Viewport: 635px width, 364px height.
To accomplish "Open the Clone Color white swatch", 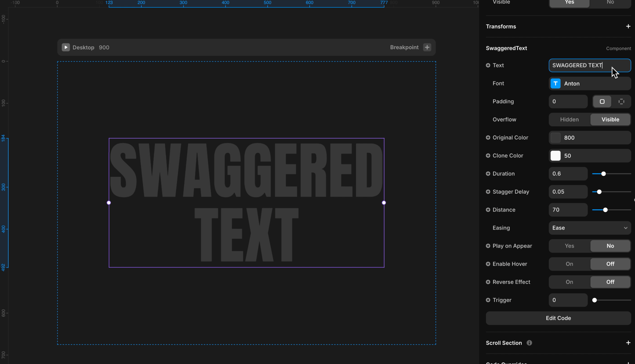I will pos(555,156).
